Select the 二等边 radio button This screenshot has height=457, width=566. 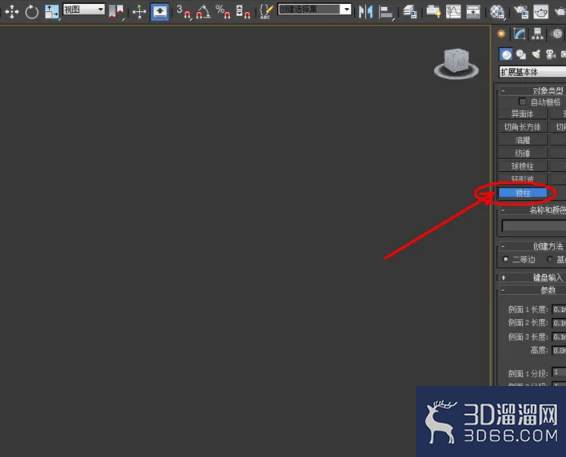[505, 259]
